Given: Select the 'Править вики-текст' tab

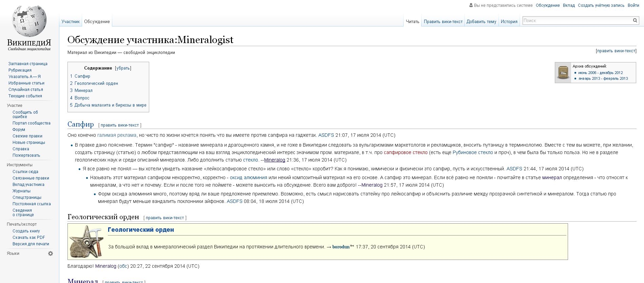Looking at the screenshot, I should point(443,22).
